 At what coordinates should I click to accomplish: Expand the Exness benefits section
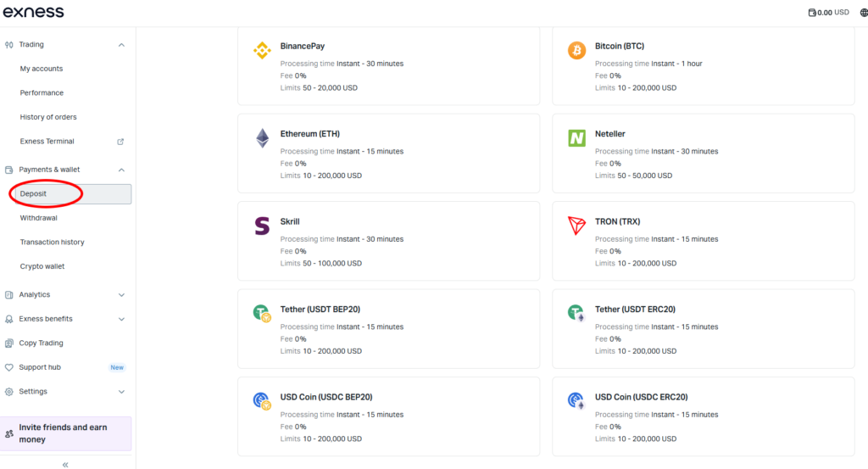tap(121, 320)
